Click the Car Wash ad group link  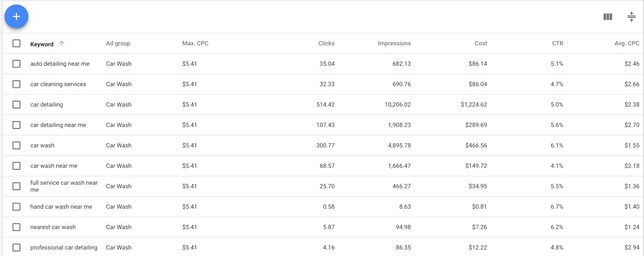[x=119, y=64]
